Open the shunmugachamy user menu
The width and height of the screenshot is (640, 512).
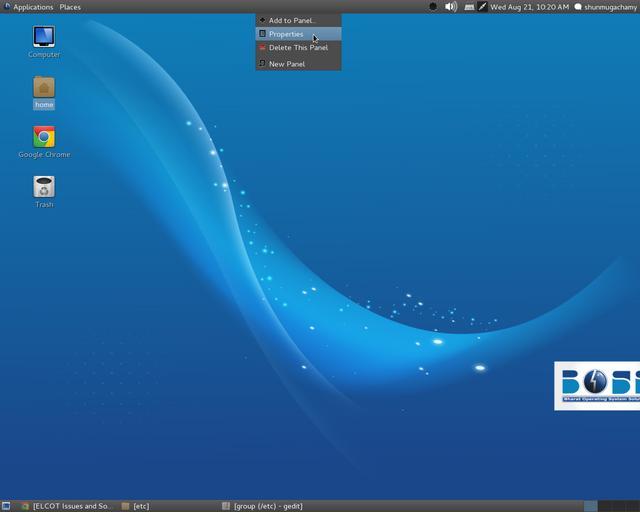(x=609, y=7)
